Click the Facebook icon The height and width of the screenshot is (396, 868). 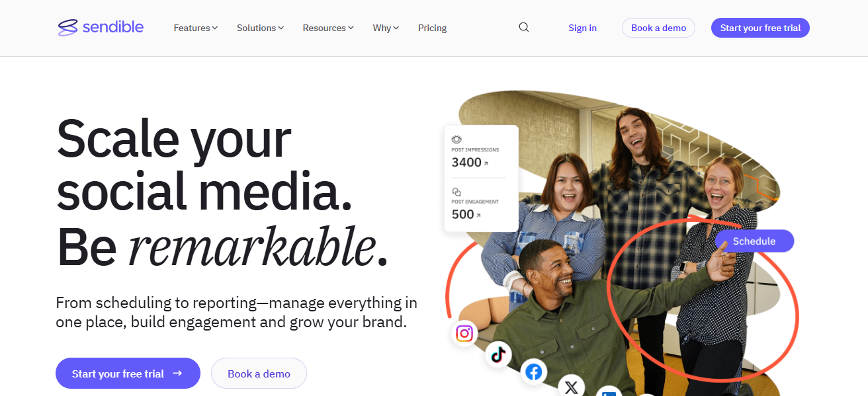[534, 372]
